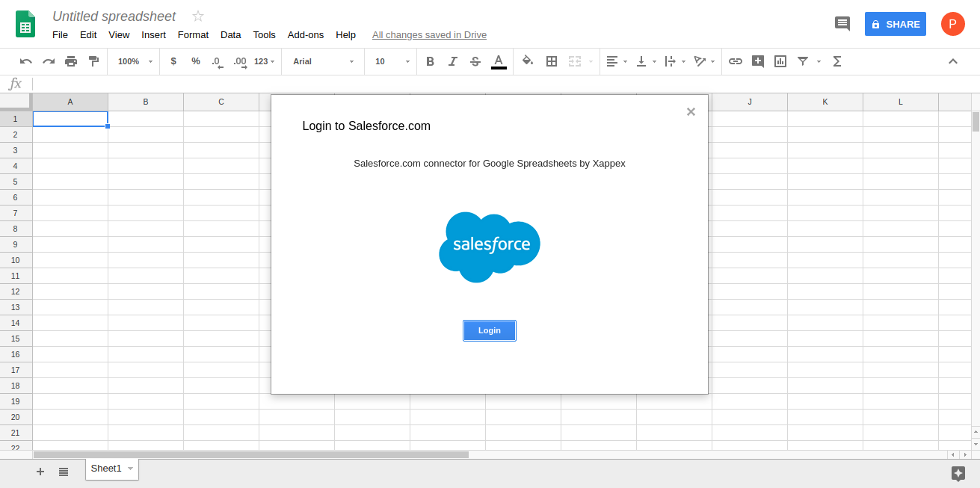Open the Add-ons menu
980x488 pixels.
click(x=306, y=34)
